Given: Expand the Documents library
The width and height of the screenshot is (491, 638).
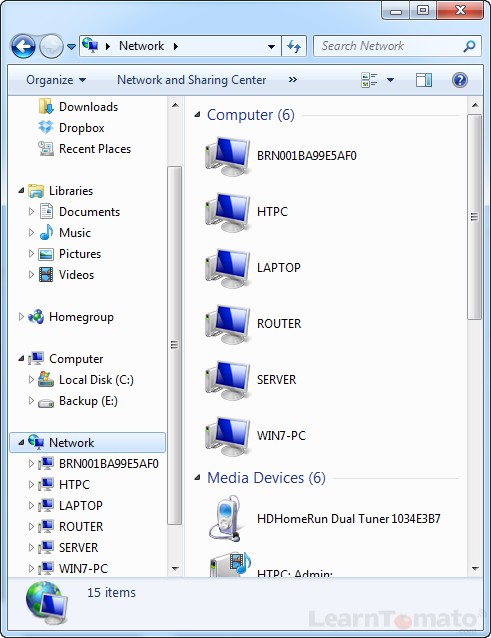Looking at the screenshot, I should point(31,211).
